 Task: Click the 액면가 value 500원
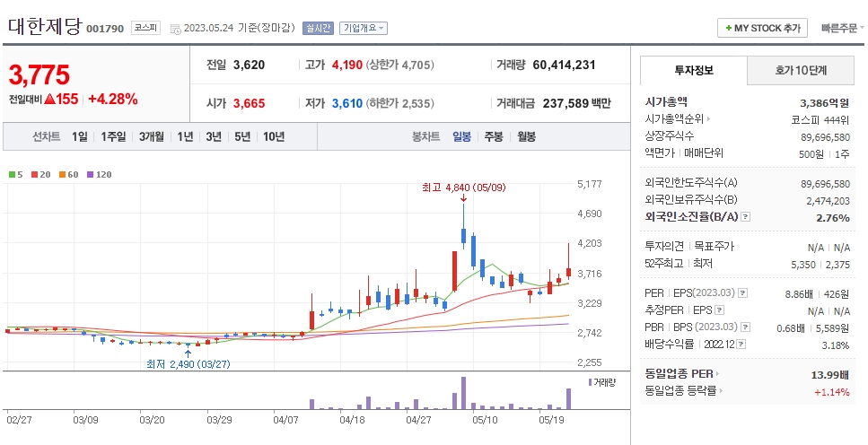[812, 154]
